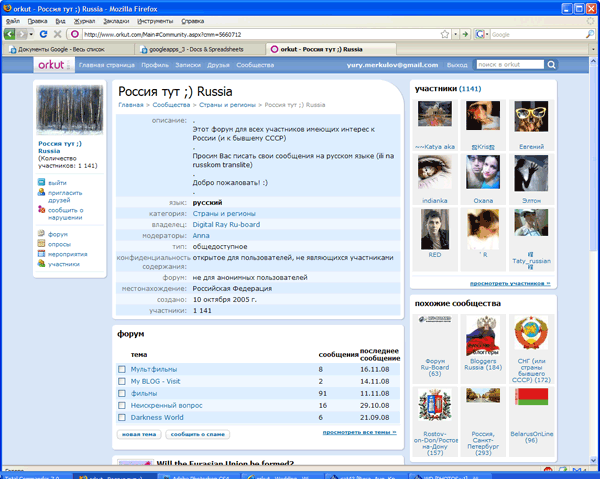Open the Журнал menu
This screenshot has height=479, width=600.
[x=84, y=21]
